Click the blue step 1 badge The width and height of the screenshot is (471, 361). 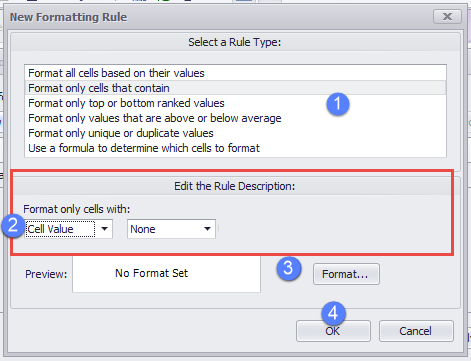pyautogui.click(x=338, y=104)
